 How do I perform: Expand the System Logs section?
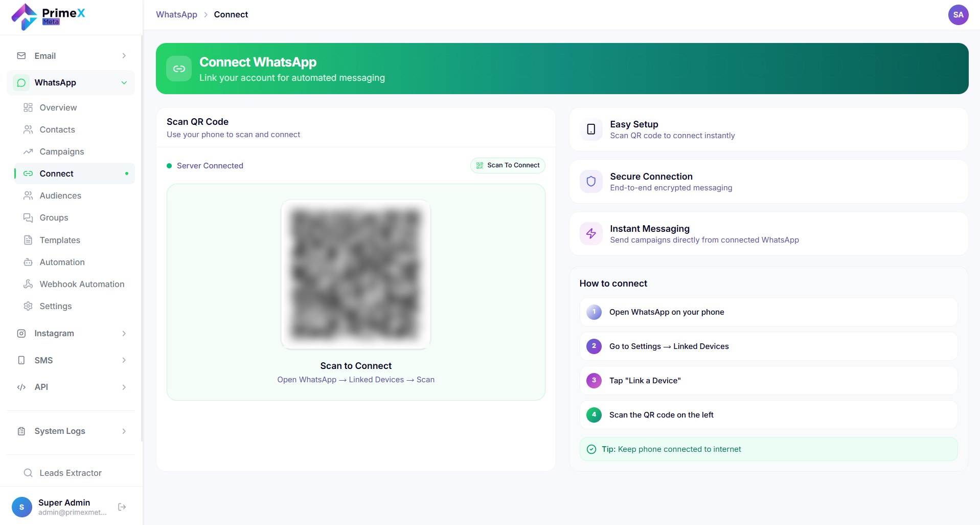(71, 431)
